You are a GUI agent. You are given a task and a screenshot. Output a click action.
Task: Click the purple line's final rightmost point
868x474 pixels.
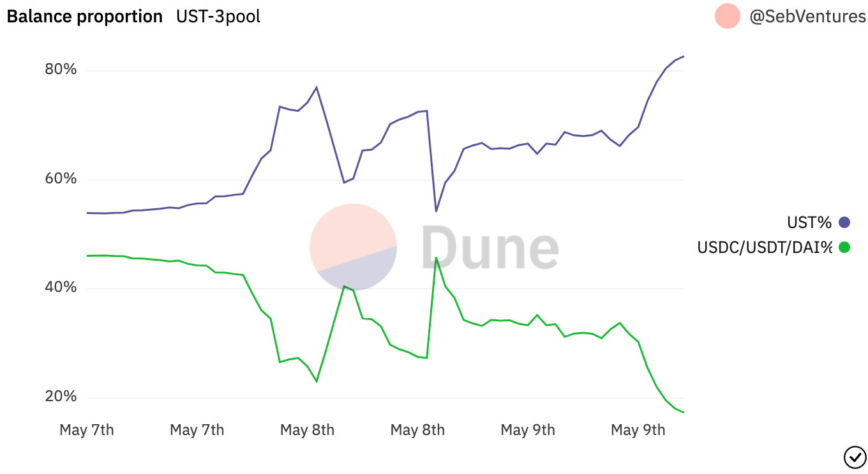coord(684,56)
